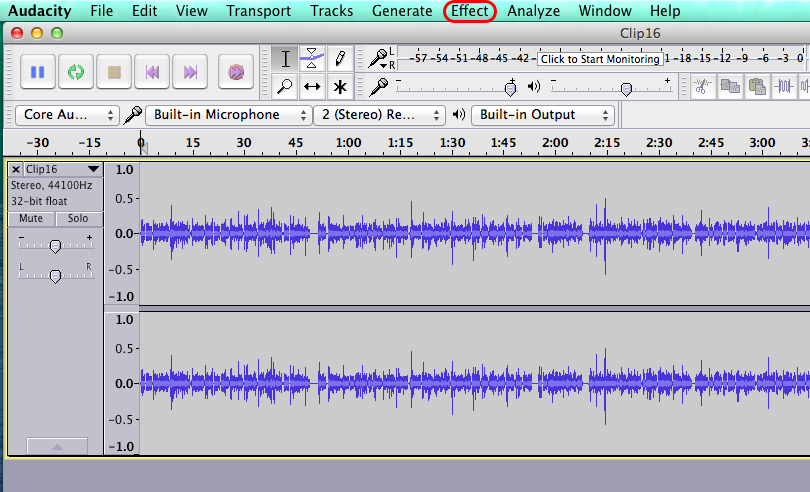This screenshot has height=492, width=810.
Task: Click the Record button
Action: 236,72
